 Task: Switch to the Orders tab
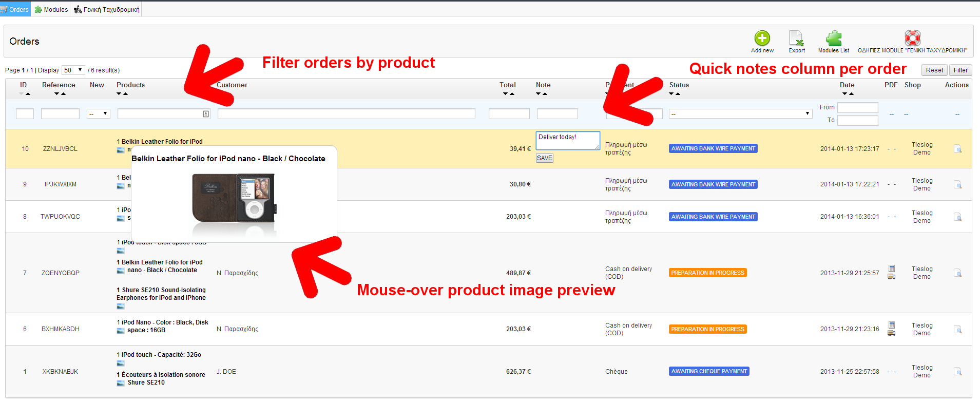tap(15, 9)
